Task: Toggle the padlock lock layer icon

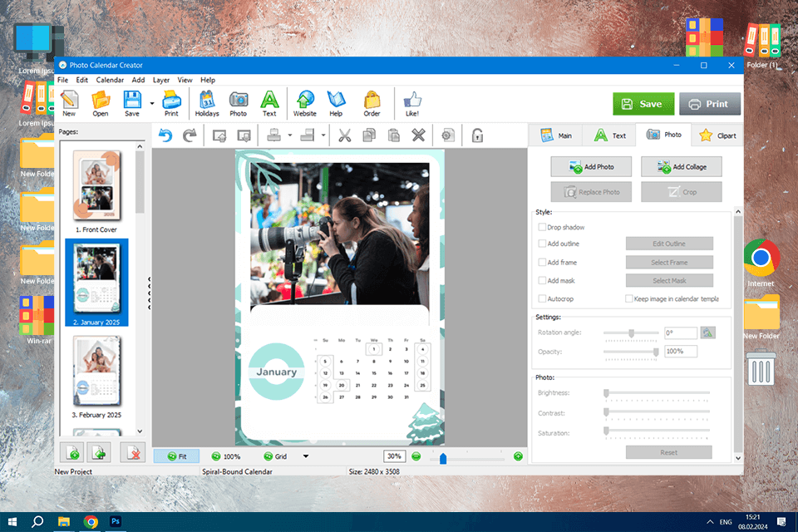Action: click(x=477, y=135)
